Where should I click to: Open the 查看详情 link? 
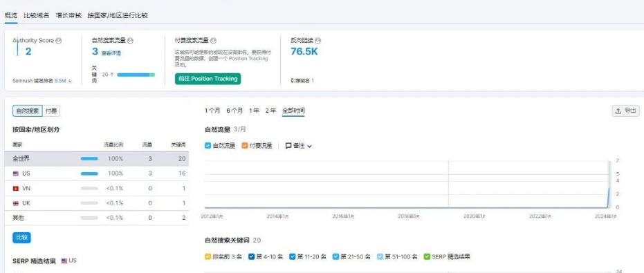111,53
